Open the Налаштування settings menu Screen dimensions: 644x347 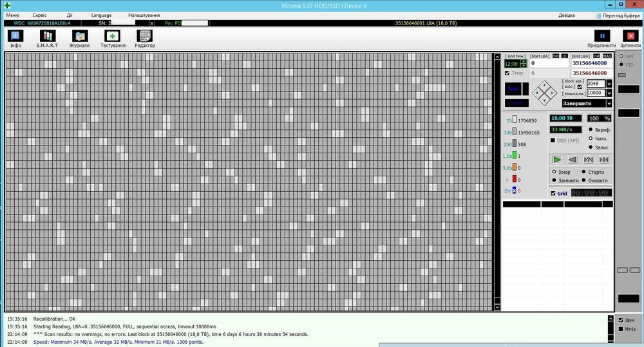coord(144,15)
